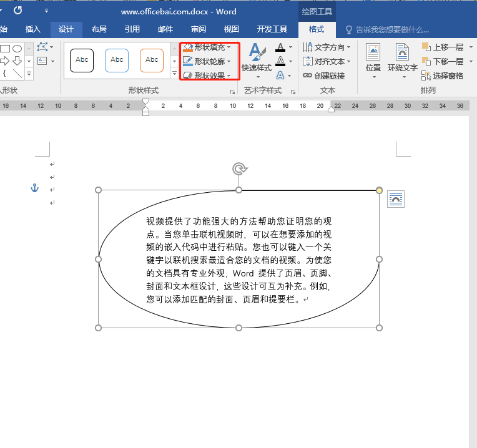Viewport: 477px width, 448px height.
Task: Click the right indent marker on ruler
Action: point(331,109)
